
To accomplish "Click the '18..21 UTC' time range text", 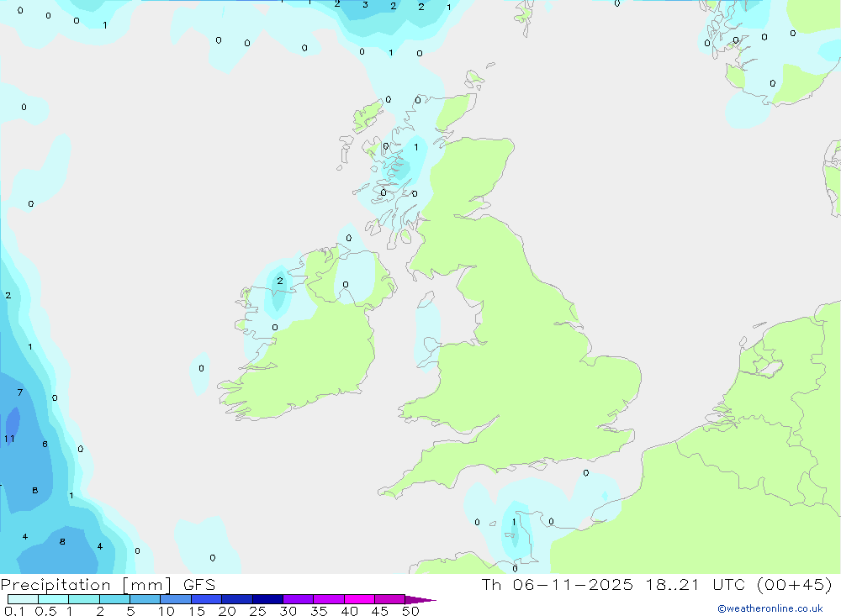I will click(696, 585).
